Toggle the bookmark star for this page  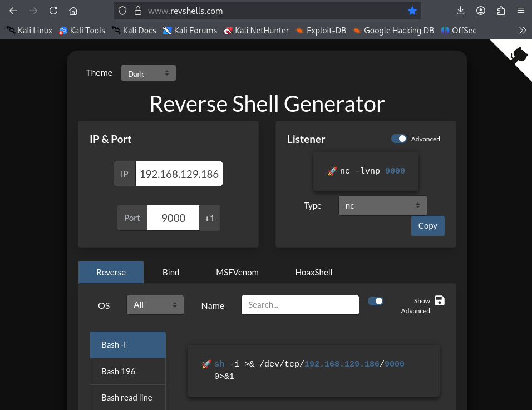412,11
